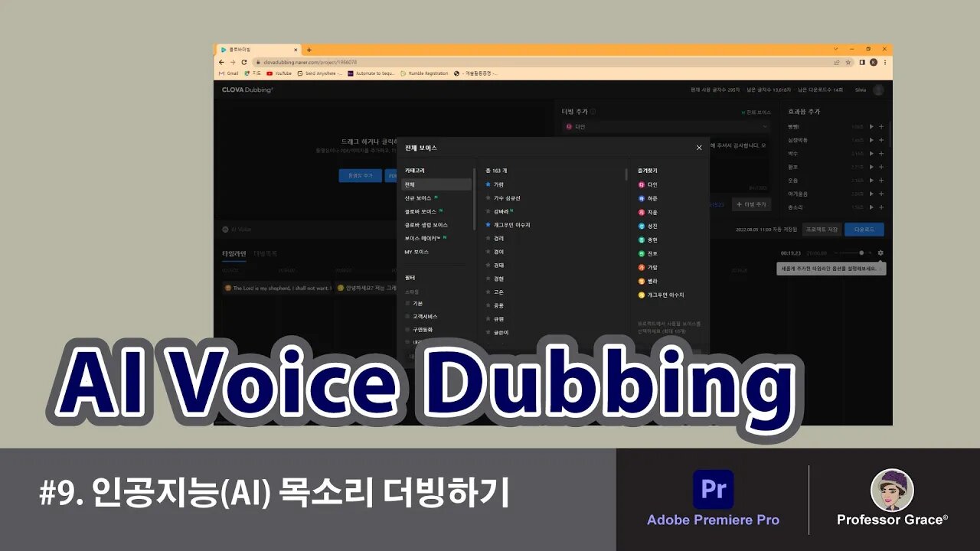Bookmark this page star icon

tap(848, 62)
